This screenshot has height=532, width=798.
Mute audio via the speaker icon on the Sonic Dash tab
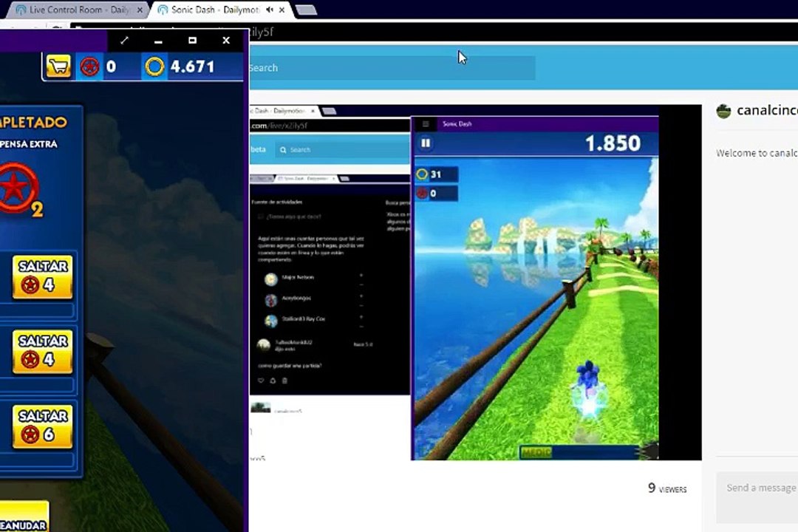pyautogui.click(x=270, y=10)
